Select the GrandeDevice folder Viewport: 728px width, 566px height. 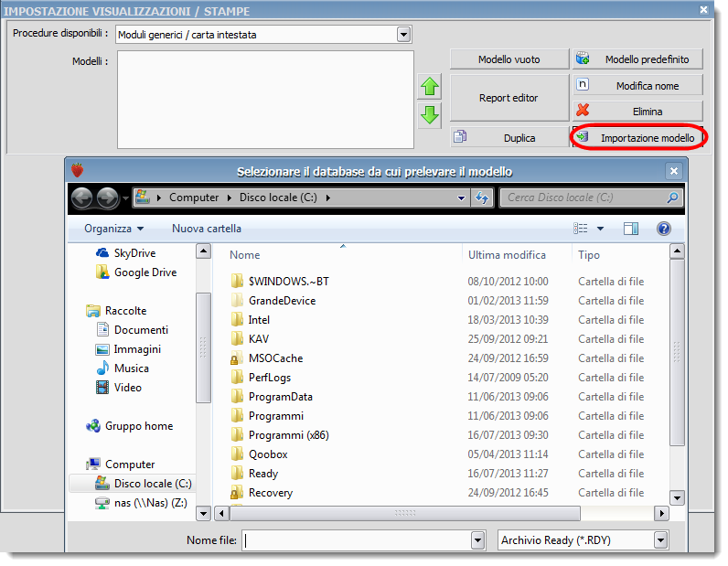tap(282, 301)
